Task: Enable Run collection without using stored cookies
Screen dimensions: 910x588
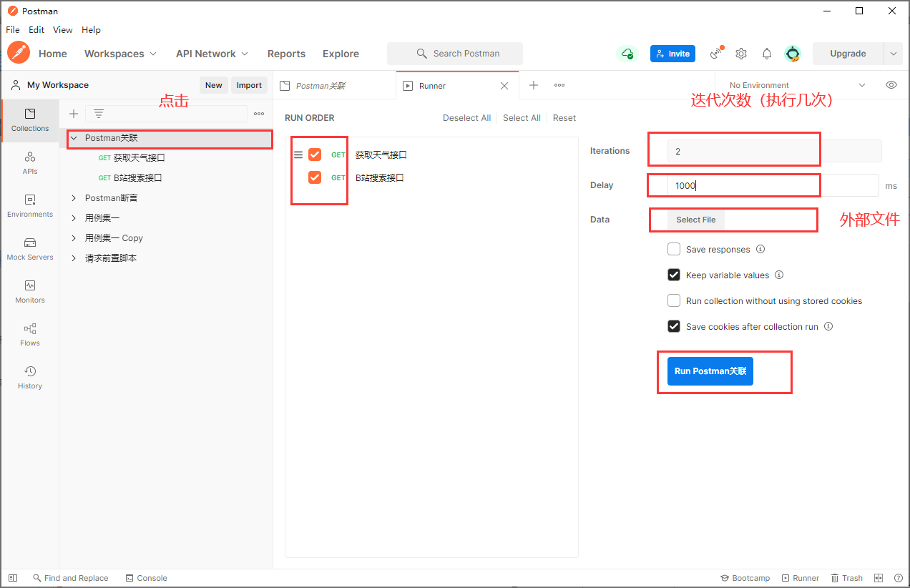Action: 674,300
